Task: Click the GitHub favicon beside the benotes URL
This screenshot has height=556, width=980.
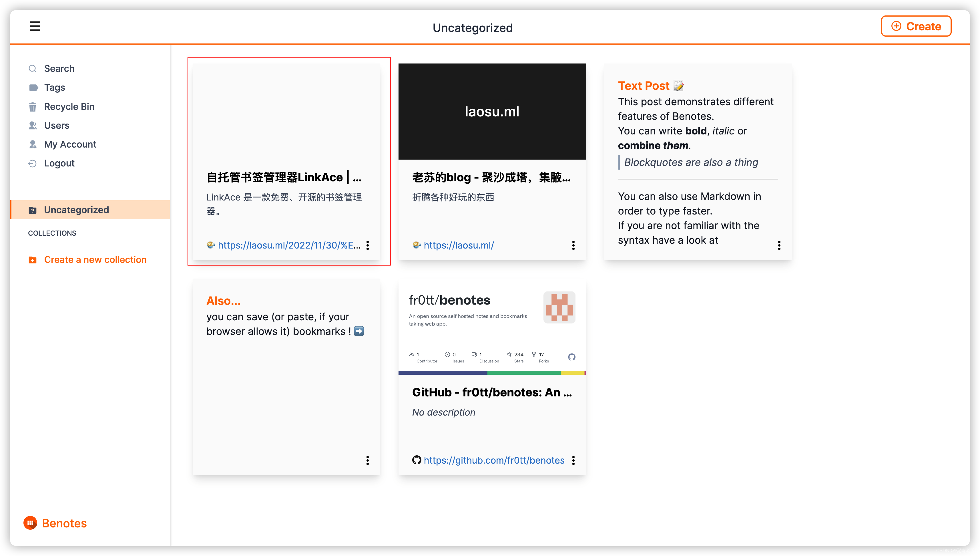Action: coord(416,460)
